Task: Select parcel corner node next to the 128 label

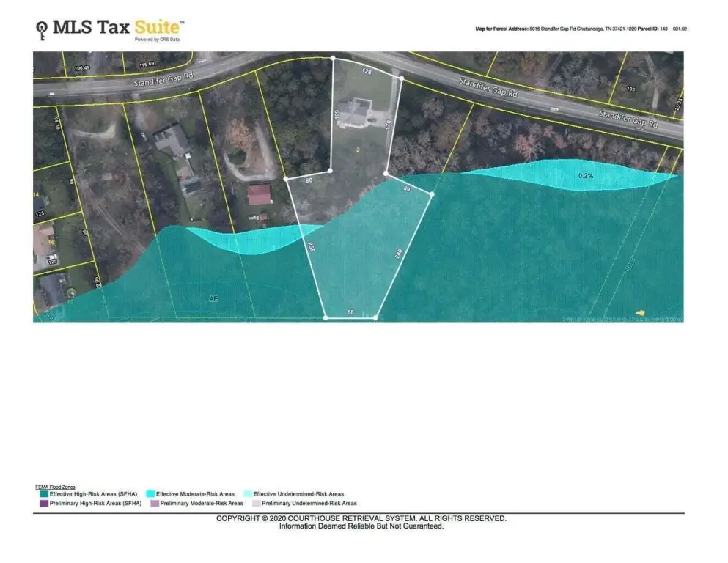Action: (x=402, y=77)
